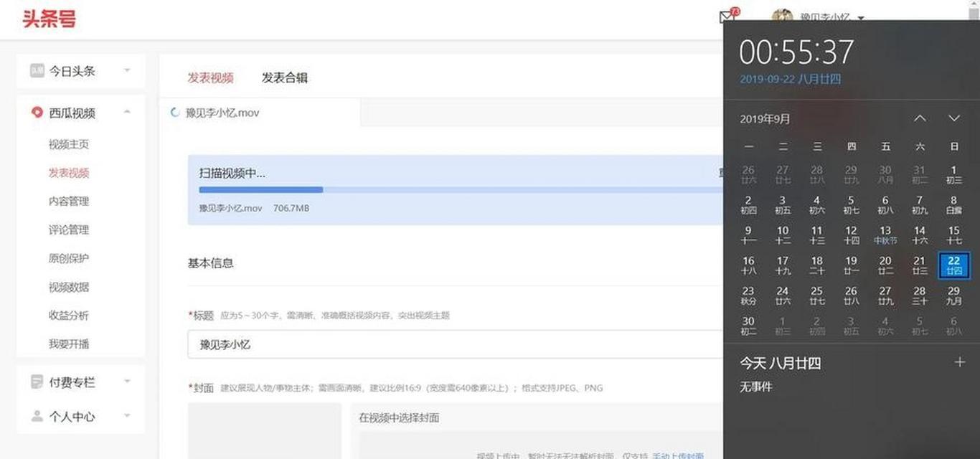Click the 西瓜视频 sidebar icon
Viewport: 980px width, 459px height.
[37, 112]
